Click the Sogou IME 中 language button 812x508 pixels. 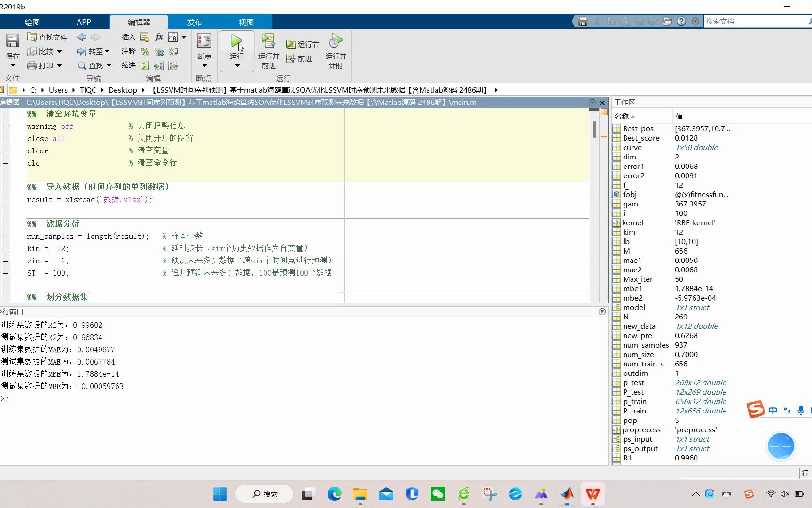(773, 410)
